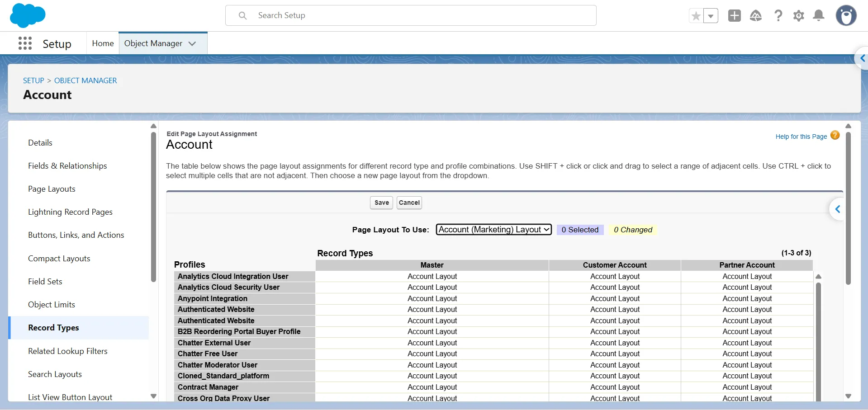The image size is (868, 410).
Task: Click the Salesforce cloud logo
Action: pos(28,15)
